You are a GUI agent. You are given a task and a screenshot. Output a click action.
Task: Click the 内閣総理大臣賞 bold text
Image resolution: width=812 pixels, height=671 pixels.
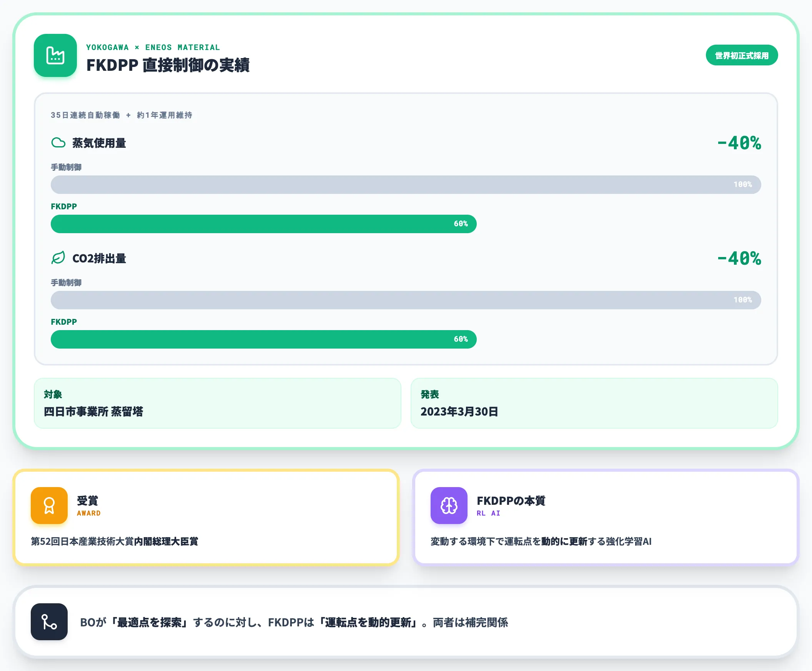[166, 541]
